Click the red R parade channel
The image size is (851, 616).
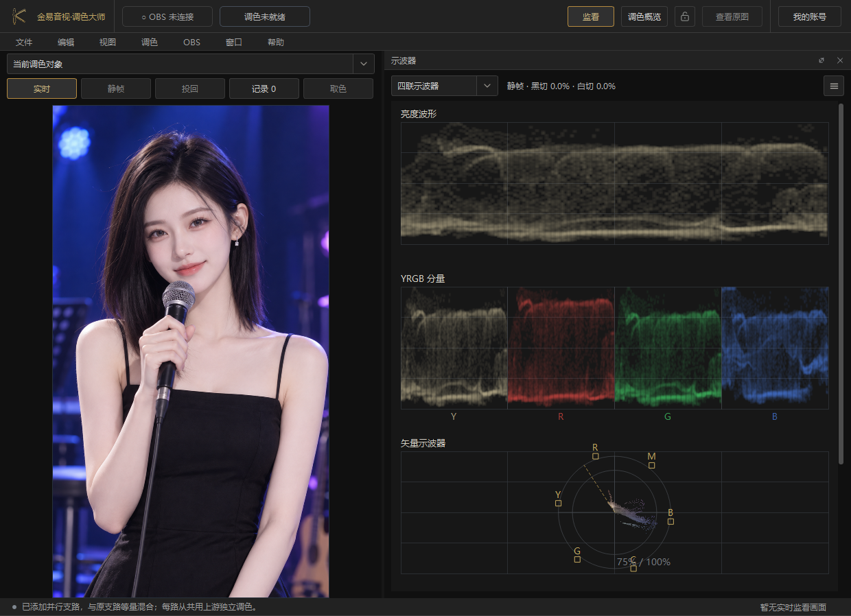pyautogui.click(x=561, y=348)
